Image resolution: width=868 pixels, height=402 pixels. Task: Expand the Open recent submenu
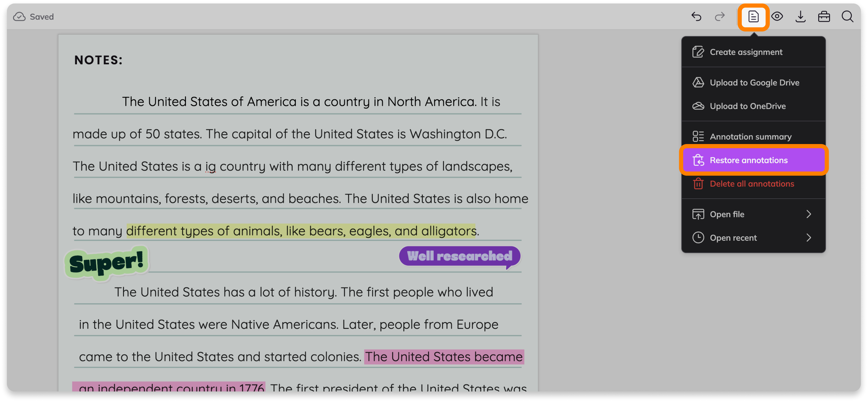tap(753, 238)
